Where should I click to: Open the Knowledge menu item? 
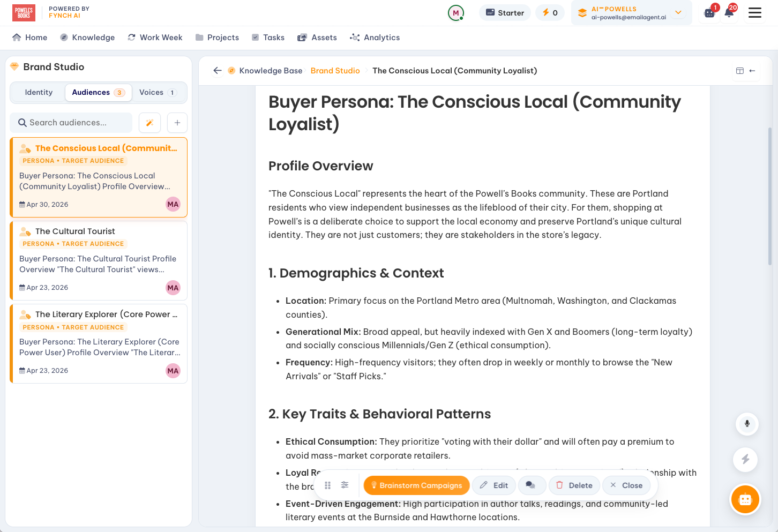[87, 38]
